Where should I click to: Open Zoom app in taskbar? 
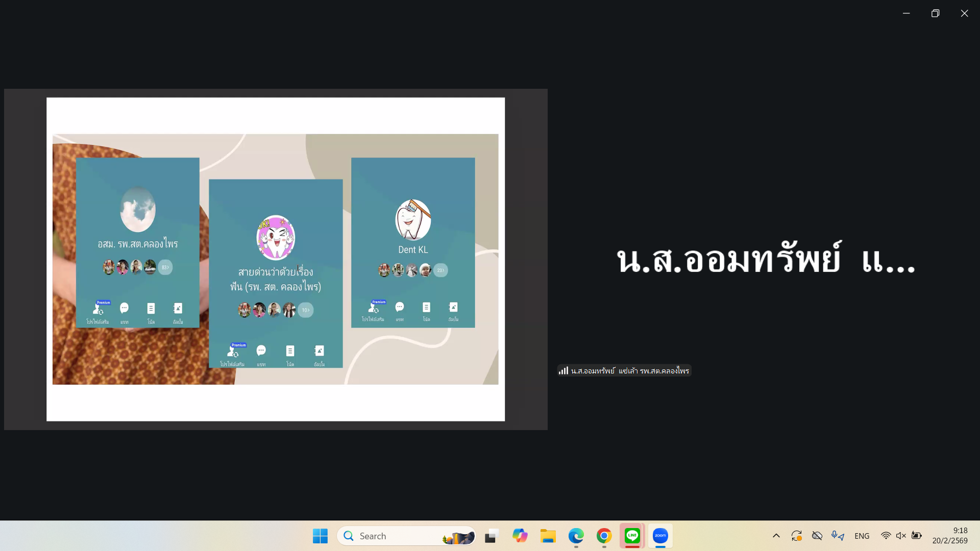[660, 536]
